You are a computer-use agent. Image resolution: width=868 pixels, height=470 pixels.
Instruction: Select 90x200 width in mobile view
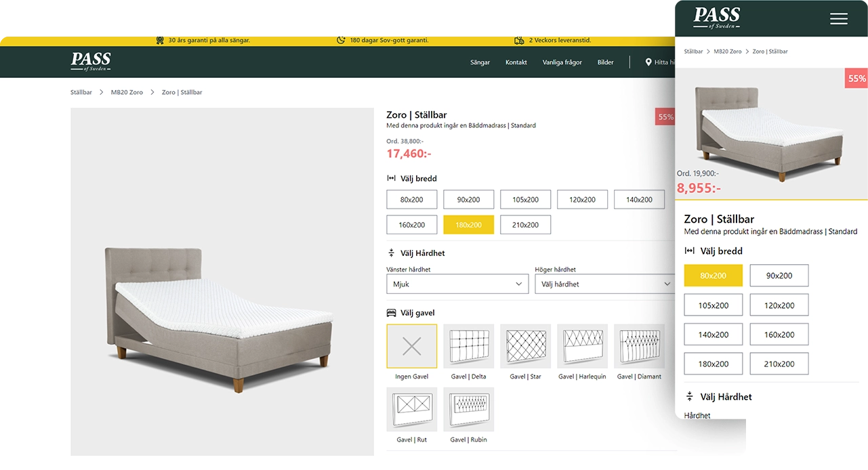click(x=779, y=276)
